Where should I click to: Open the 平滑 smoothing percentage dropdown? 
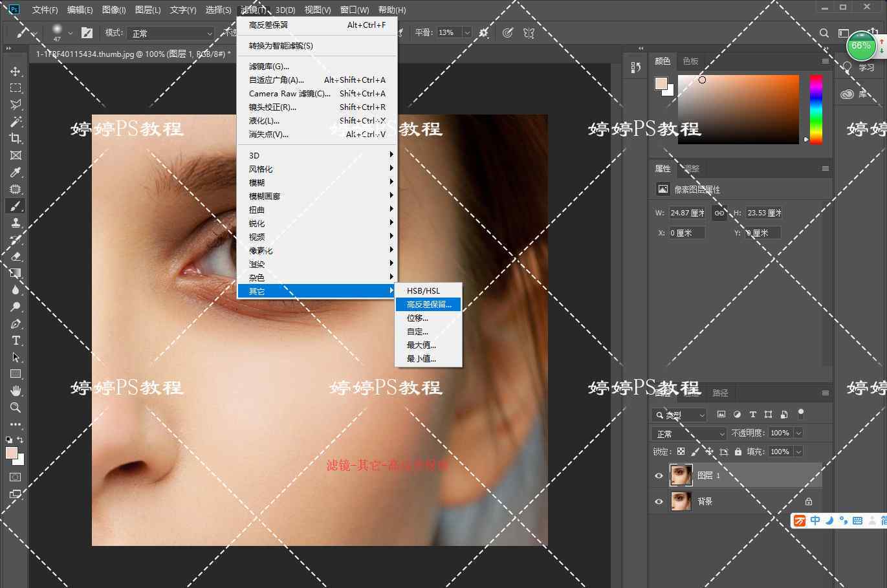(x=466, y=32)
